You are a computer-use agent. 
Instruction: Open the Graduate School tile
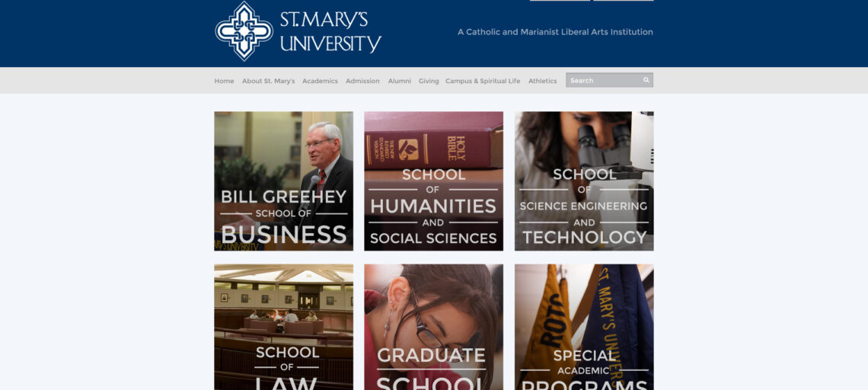tap(433, 327)
